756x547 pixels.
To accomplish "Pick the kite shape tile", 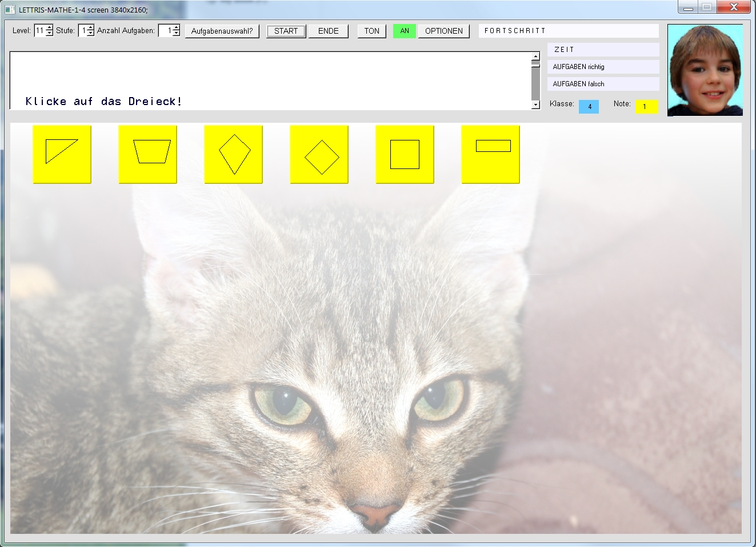I will coord(233,154).
